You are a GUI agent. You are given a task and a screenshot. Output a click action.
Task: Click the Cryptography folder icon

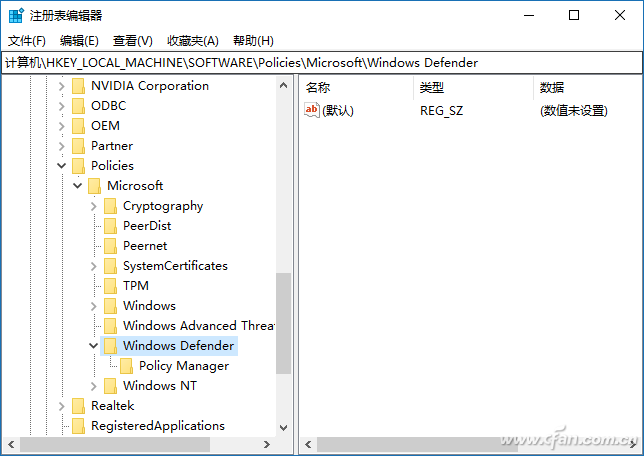point(110,206)
